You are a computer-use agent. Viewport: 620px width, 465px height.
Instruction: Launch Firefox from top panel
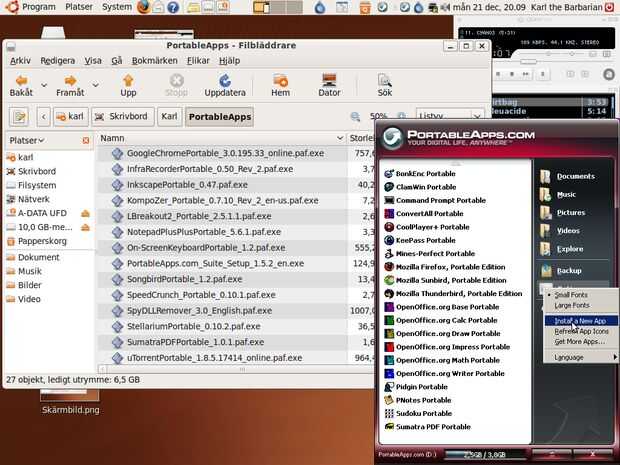(143, 7)
